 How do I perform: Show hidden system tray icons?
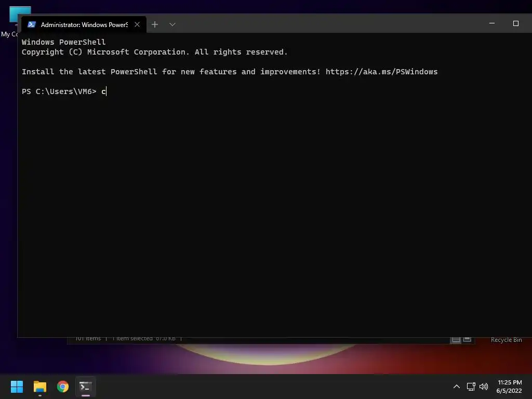pos(457,387)
